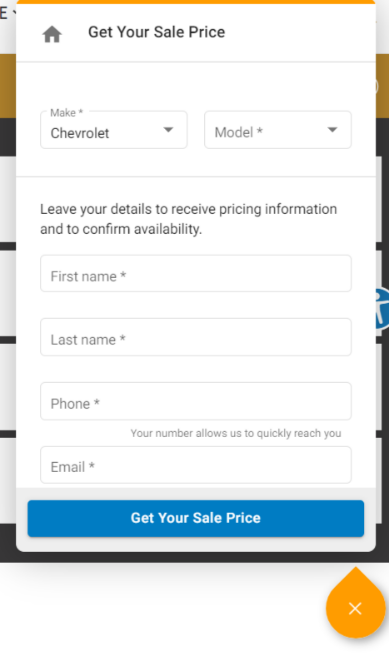This screenshot has width=389, height=666.
Task: Click the gold banner behind the widget
Action: point(8,86)
